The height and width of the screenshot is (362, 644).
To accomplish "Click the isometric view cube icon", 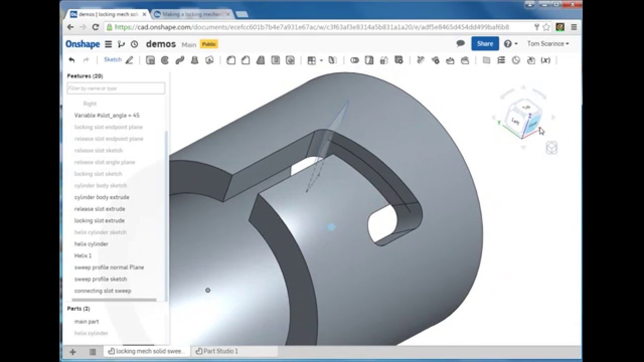I will click(x=551, y=148).
